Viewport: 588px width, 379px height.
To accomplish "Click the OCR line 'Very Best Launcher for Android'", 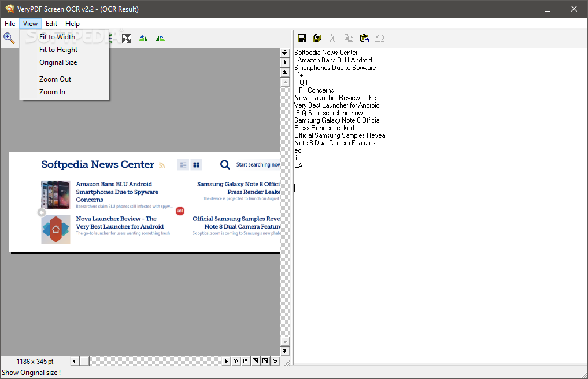I will coord(336,105).
